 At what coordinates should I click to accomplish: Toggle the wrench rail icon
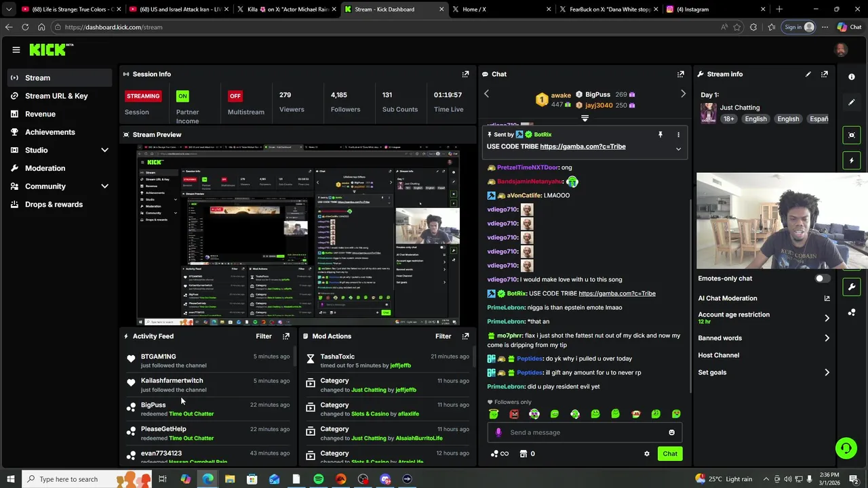(852, 287)
